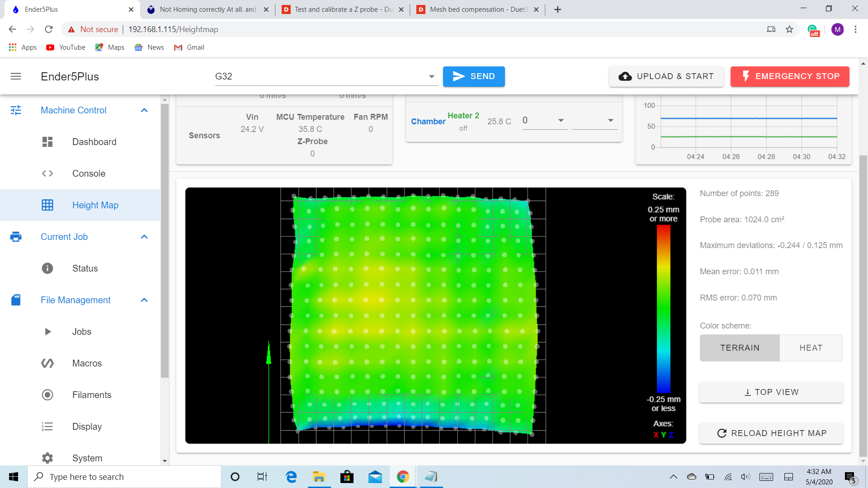Click the Status info icon

pos(47,268)
